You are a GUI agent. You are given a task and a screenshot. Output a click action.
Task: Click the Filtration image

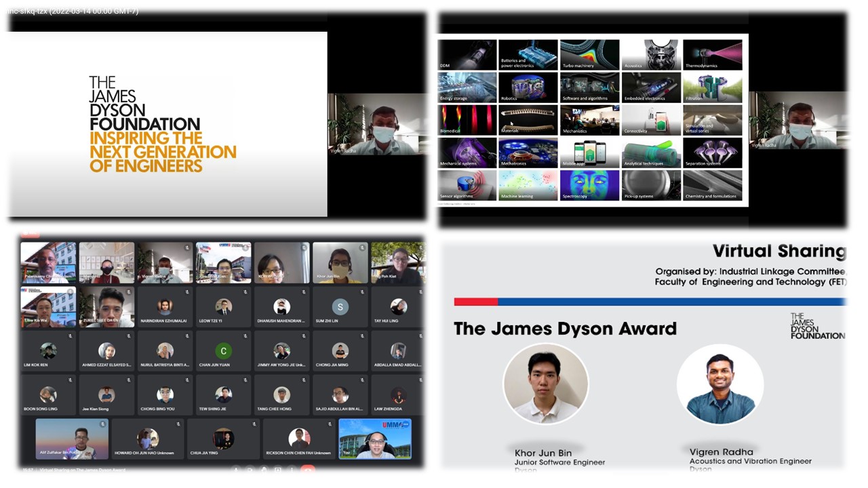[x=713, y=87]
